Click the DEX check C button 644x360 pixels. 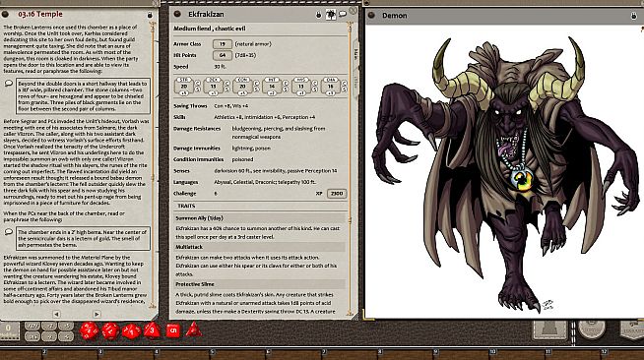point(227,83)
